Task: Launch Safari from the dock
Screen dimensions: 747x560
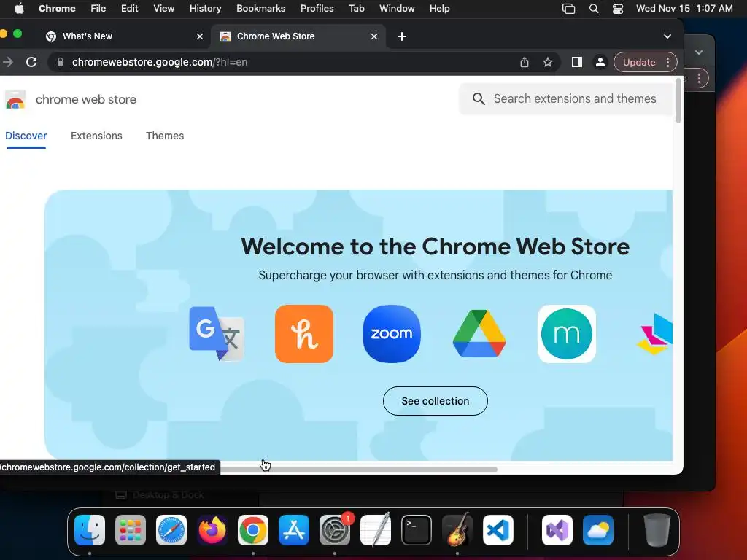Action: click(171, 530)
